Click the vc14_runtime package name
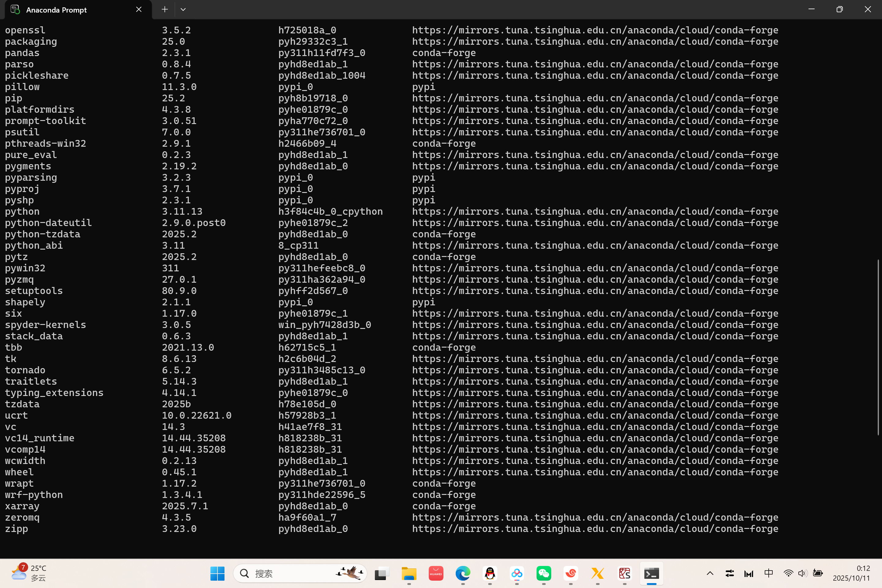Image resolution: width=882 pixels, height=588 pixels. (x=40, y=438)
